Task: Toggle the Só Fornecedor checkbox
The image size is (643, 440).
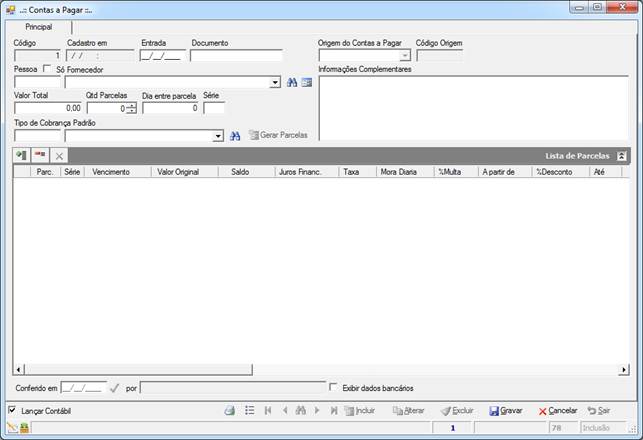Action: tap(48, 68)
